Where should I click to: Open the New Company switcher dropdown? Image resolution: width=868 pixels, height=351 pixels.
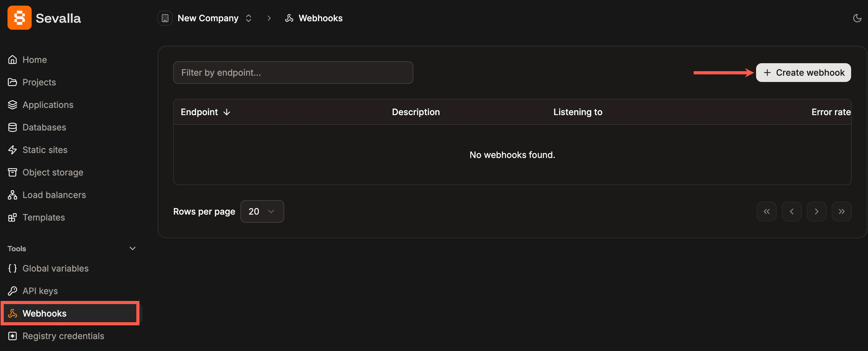[x=248, y=18]
